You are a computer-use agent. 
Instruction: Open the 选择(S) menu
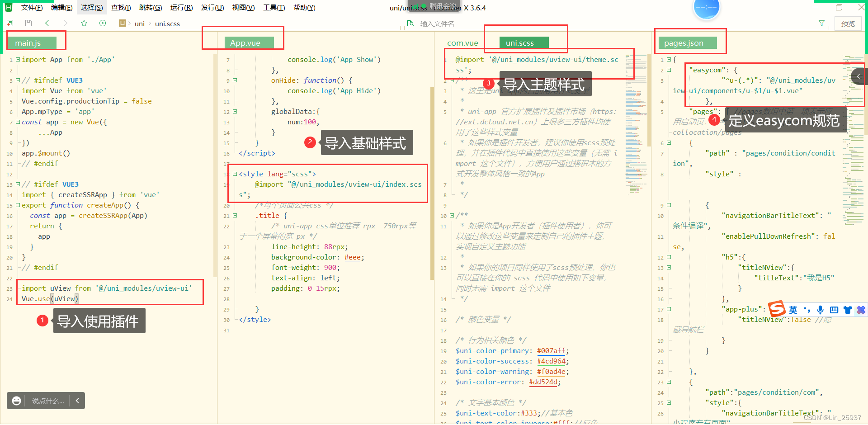[92, 8]
